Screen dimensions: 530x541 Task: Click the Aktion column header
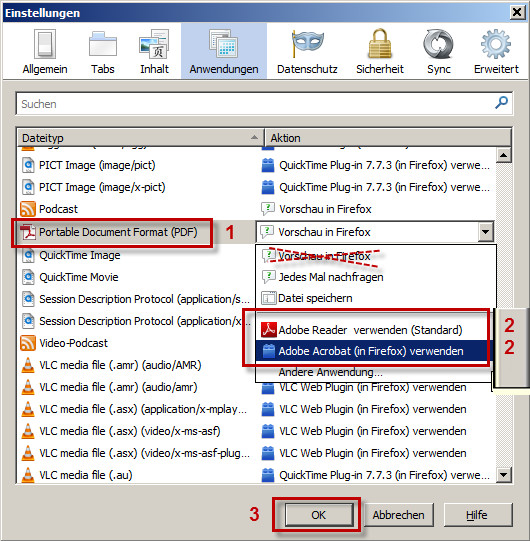click(388, 138)
